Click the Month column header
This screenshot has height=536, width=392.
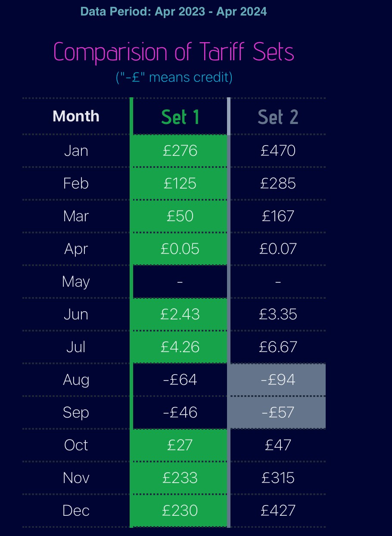[x=76, y=116]
